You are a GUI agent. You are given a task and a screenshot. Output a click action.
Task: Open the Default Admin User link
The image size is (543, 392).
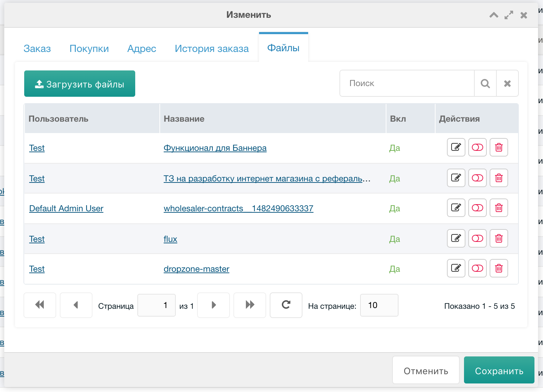click(x=66, y=208)
